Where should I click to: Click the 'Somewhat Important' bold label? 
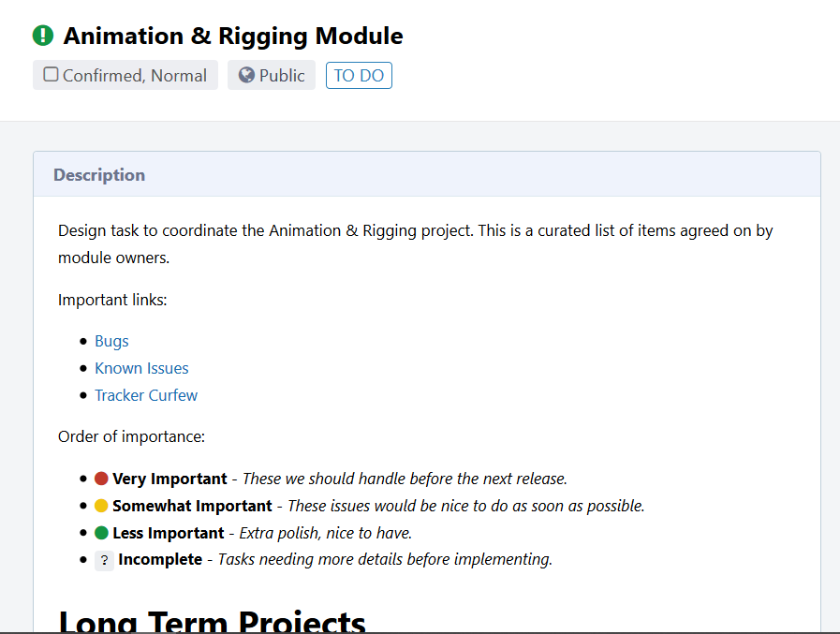[192, 506]
